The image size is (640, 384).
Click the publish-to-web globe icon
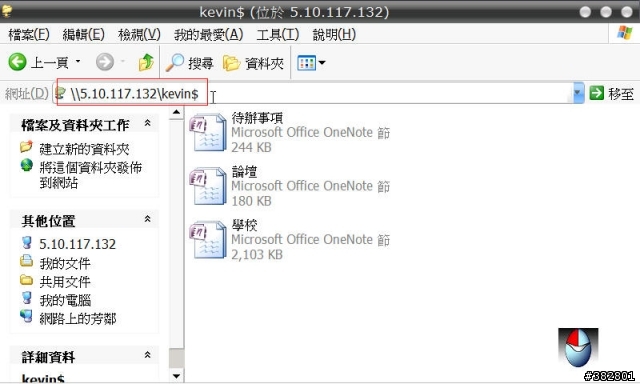(27, 165)
